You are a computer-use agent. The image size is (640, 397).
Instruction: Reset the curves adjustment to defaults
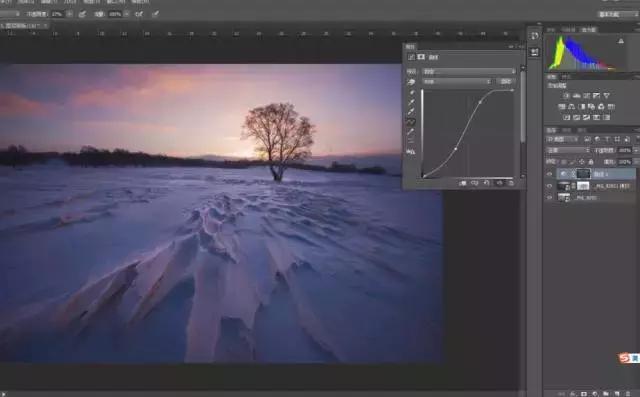[x=487, y=183]
